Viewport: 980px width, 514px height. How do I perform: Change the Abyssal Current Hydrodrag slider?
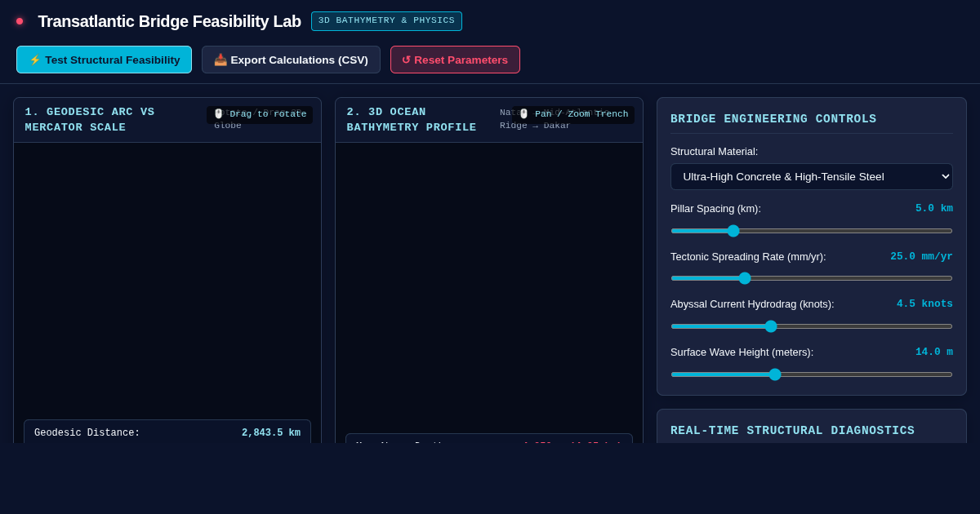[812, 326]
